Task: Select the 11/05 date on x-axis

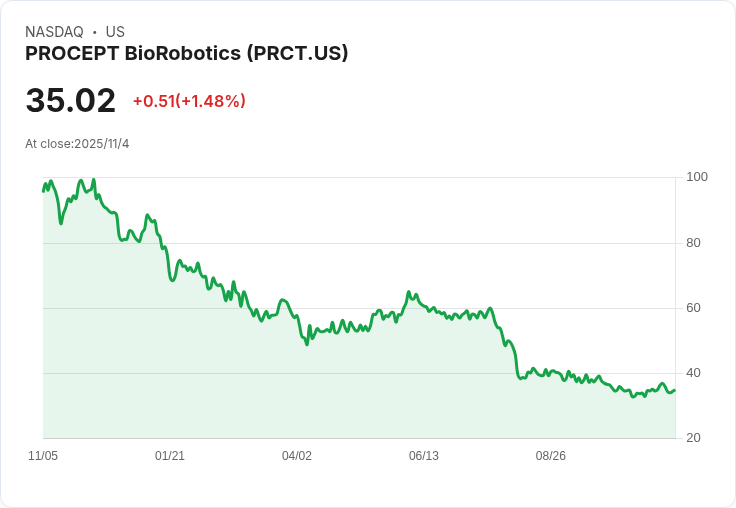Action: point(43,456)
